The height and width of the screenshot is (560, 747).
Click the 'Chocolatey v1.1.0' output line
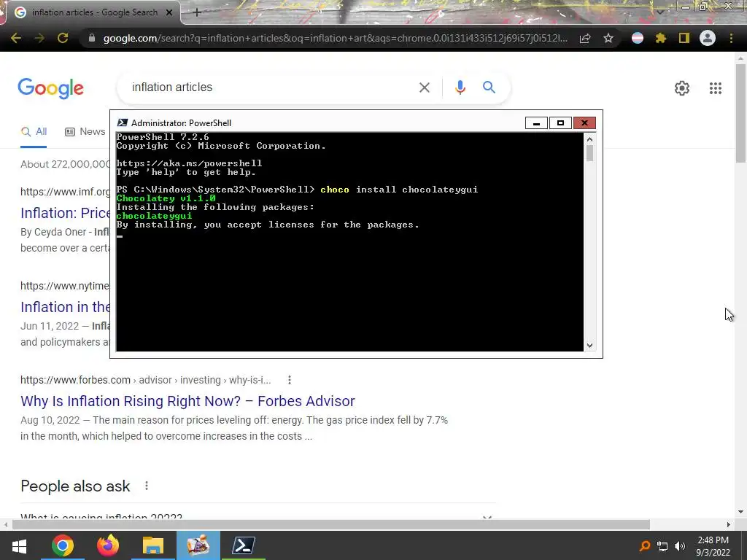[166, 198]
